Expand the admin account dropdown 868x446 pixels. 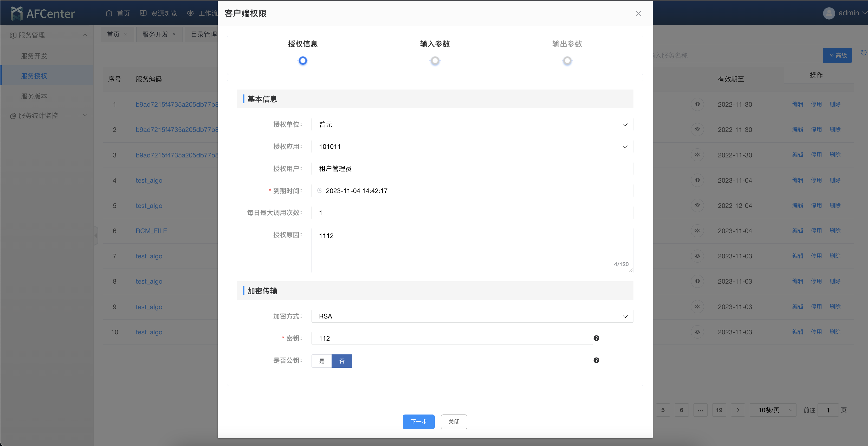pyautogui.click(x=864, y=13)
